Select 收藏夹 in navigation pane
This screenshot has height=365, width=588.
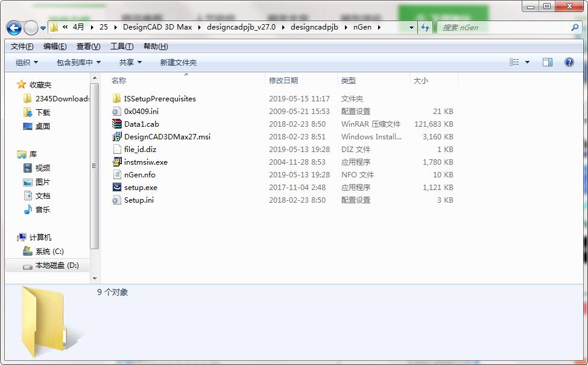40,85
